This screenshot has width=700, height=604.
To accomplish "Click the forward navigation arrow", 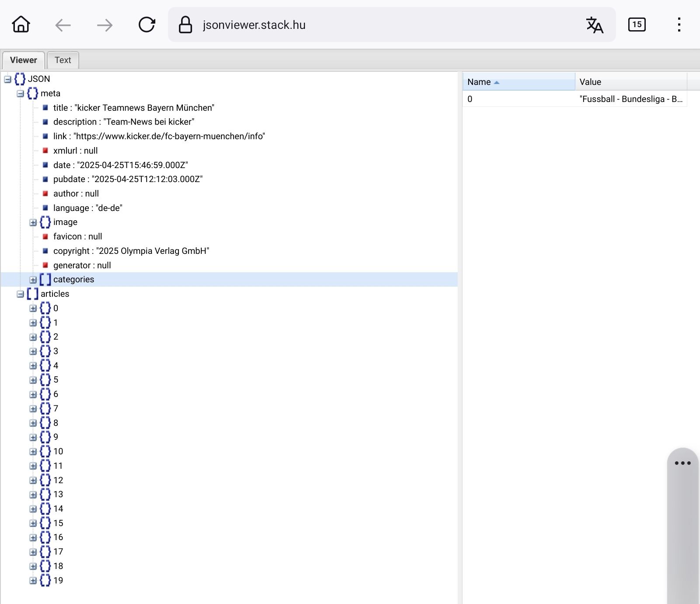I will pyautogui.click(x=105, y=25).
